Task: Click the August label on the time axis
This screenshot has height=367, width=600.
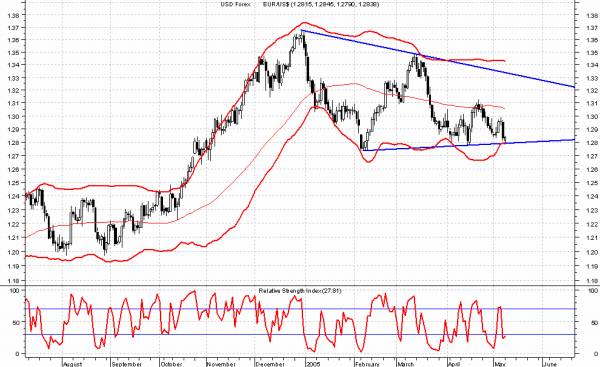Action: pyautogui.click(x=73, y=364)
